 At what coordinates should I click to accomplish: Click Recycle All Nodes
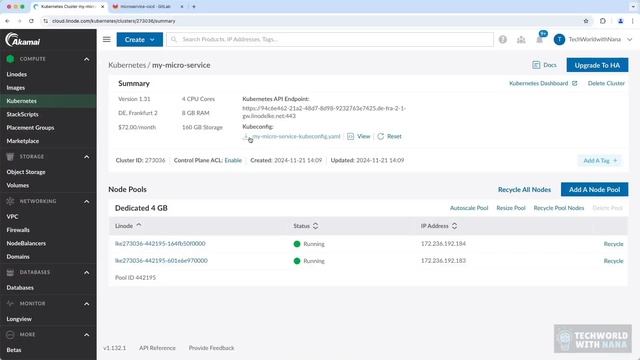tap(524, 189)
